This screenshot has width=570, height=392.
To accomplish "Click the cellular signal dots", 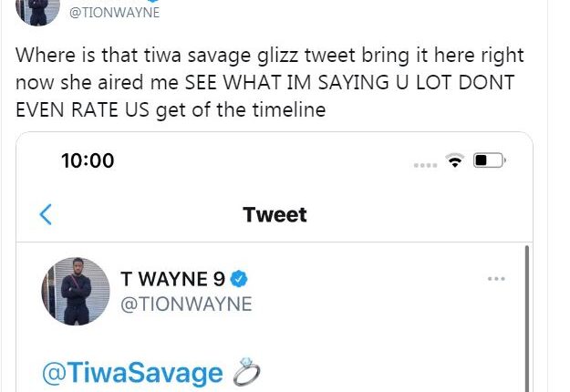I will pyautogui.click(x=425, y=164).
